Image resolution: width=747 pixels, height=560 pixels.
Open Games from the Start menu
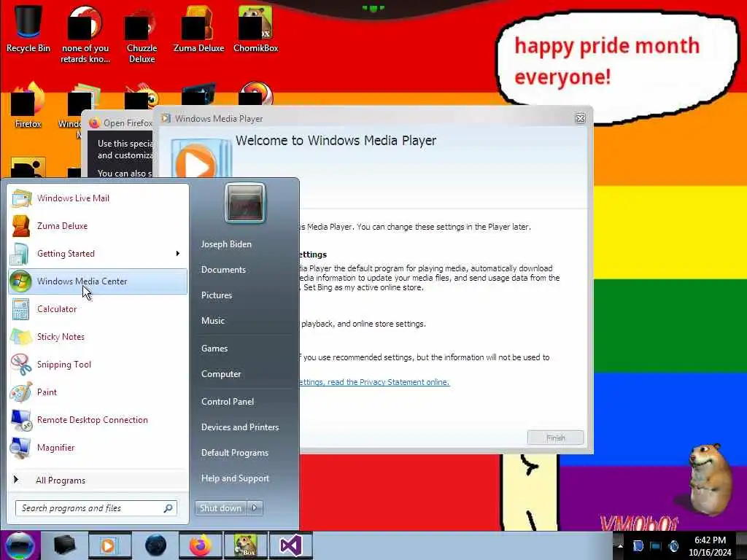pos(214,349)
